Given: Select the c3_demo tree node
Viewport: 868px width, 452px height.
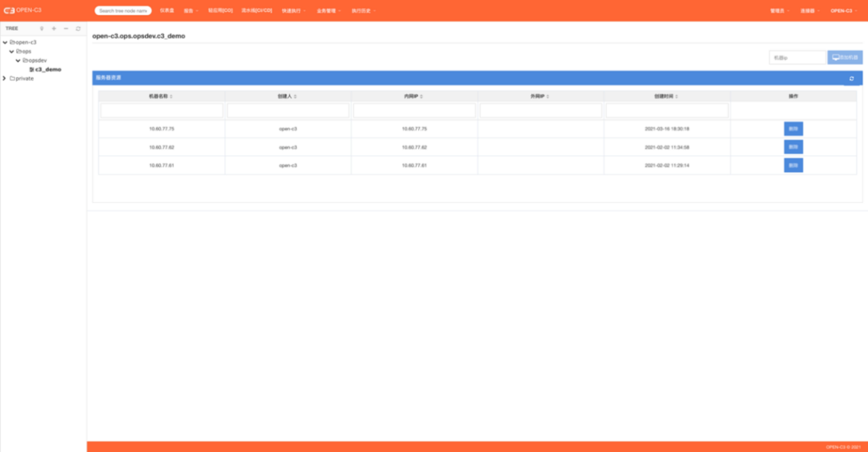Looking at the screenshot, I should tap(48, 70).
